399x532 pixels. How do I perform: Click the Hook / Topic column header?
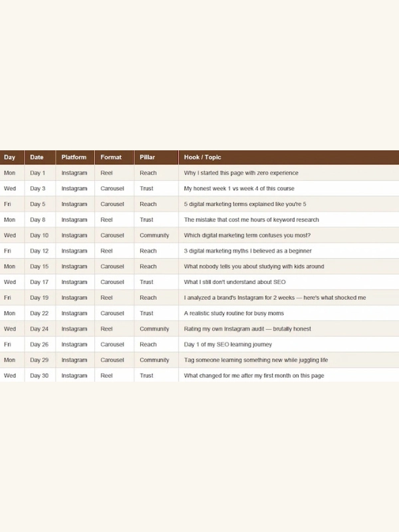[289, 157]
